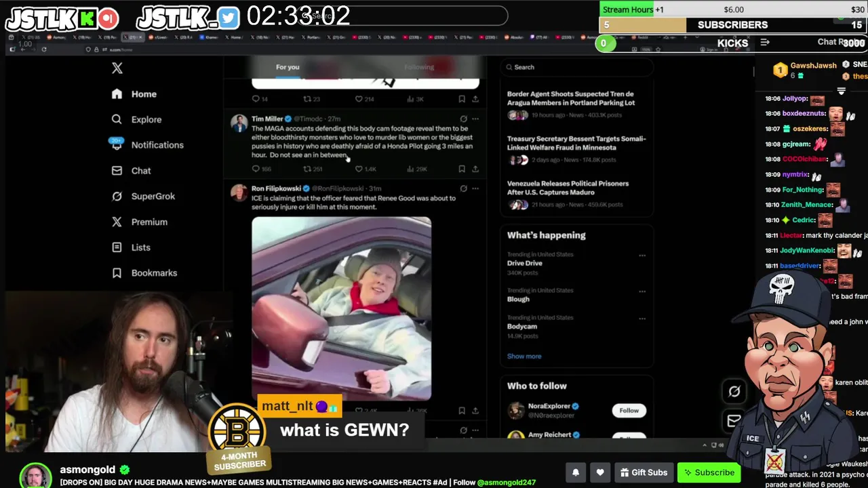Open Grok icon on Ron Filipkowski's post
Viewport: 868px width, 488px height.
pos(463,188)
